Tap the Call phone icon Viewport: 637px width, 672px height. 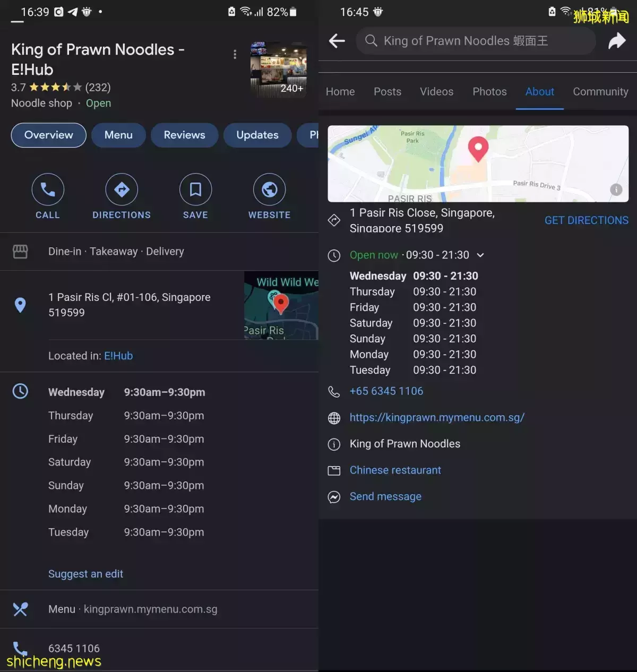[48, 189]
